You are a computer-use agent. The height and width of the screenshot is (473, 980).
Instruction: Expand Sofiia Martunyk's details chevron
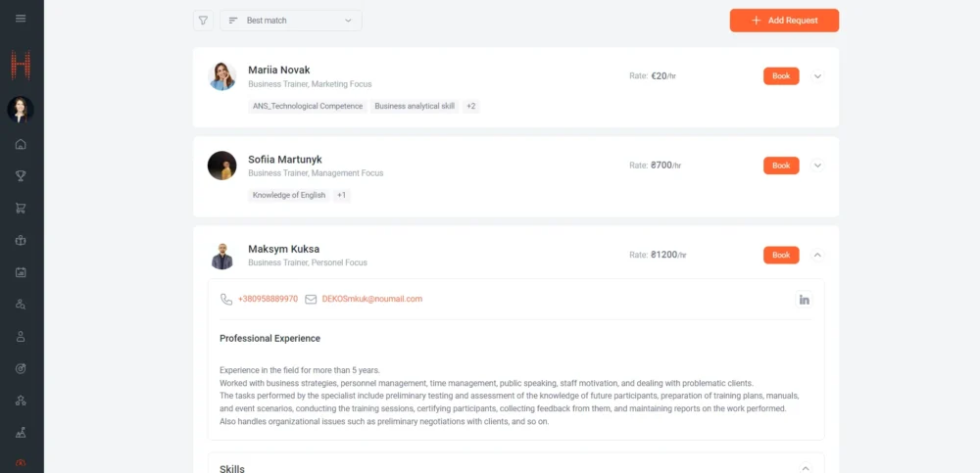[x=818, y=166]
